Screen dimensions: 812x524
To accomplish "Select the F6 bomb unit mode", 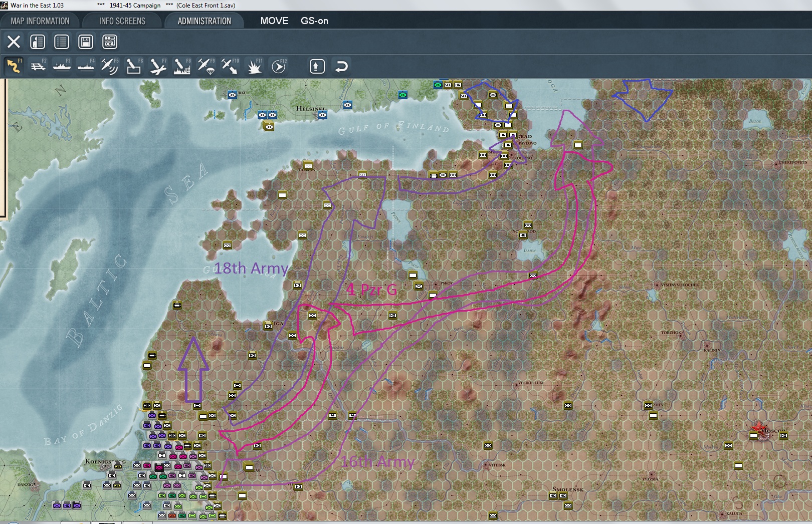I will (134, 66).
